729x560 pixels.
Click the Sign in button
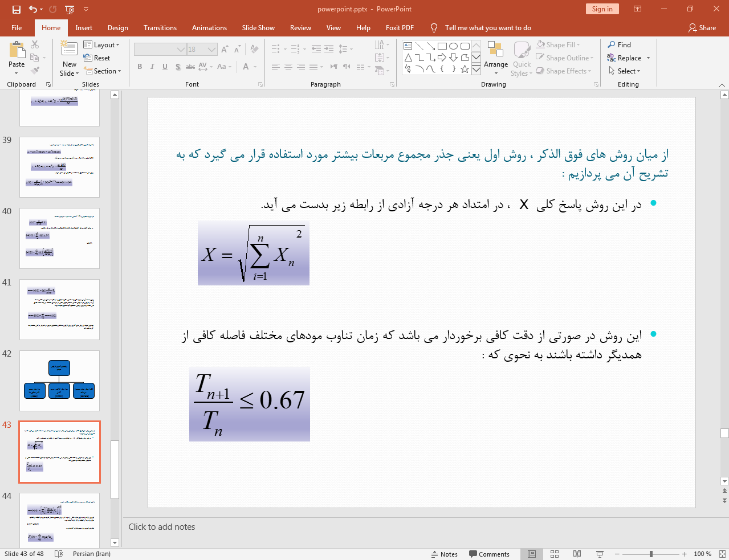602,9
